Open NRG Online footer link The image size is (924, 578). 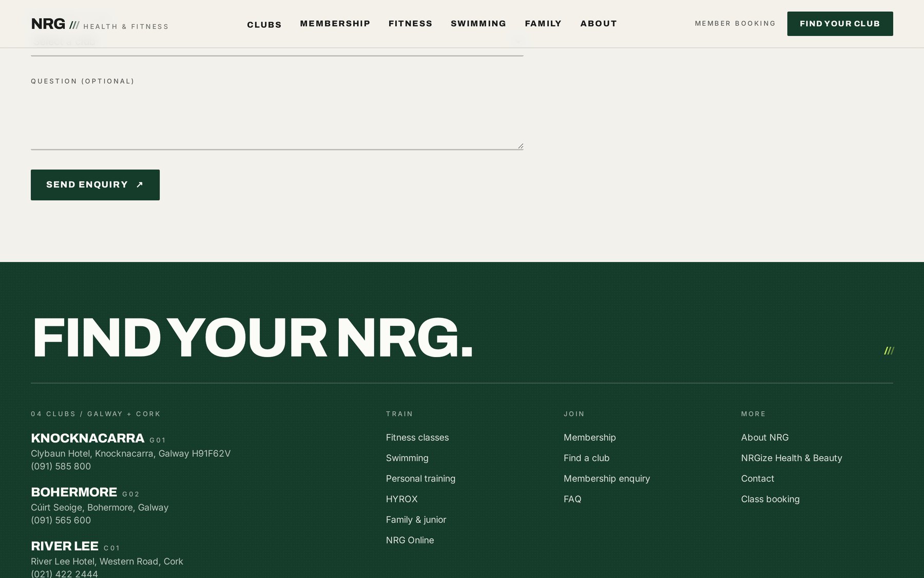click(410, 540)
